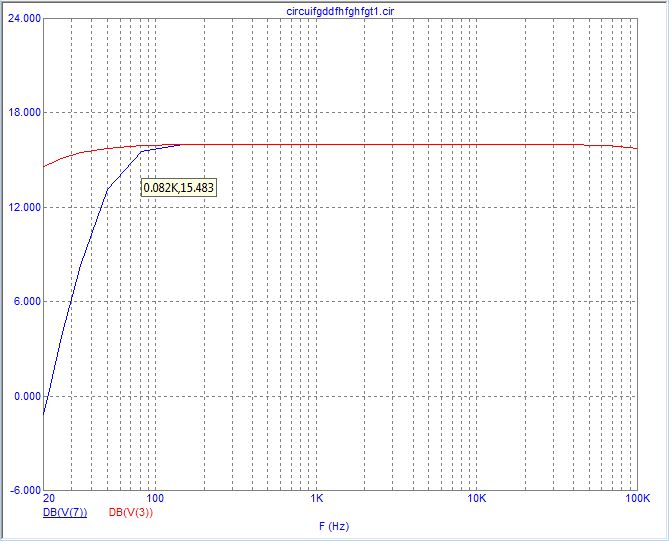Click the 1K frequency axis label
Viewport: 669px width, 541px height.
click(317, 498)
